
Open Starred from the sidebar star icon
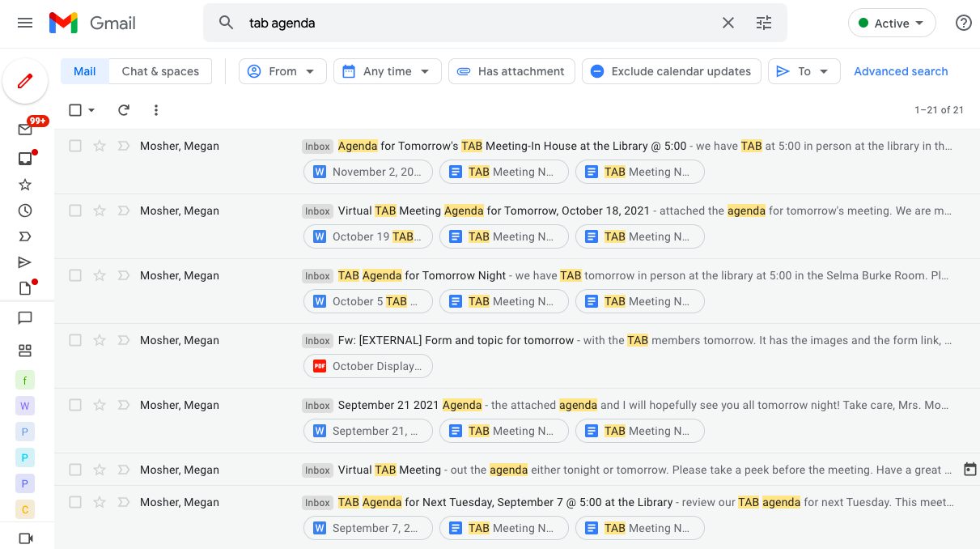click(25, 185)
